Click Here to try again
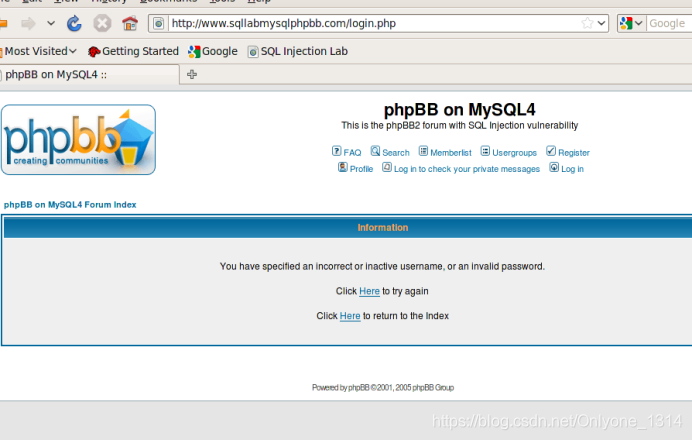 (x=369, y=291)
